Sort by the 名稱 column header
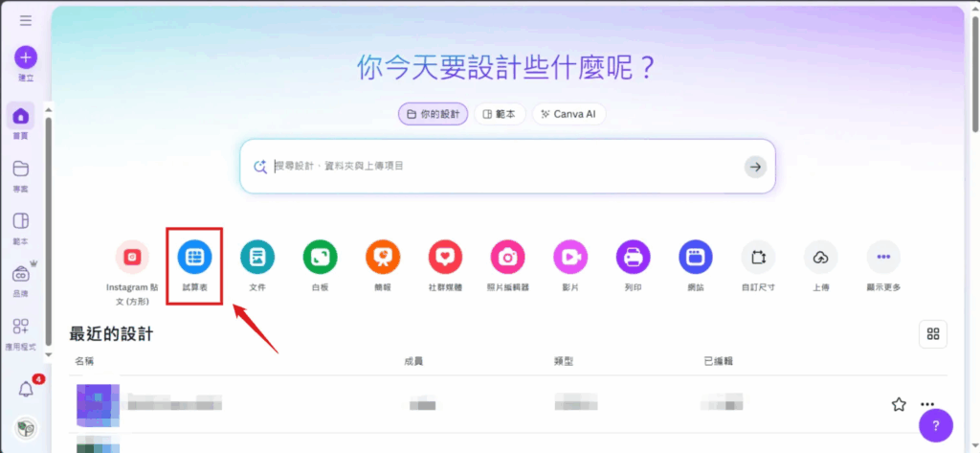The width and height of the screenshot is (980, 453). click(x=84, y=361)
